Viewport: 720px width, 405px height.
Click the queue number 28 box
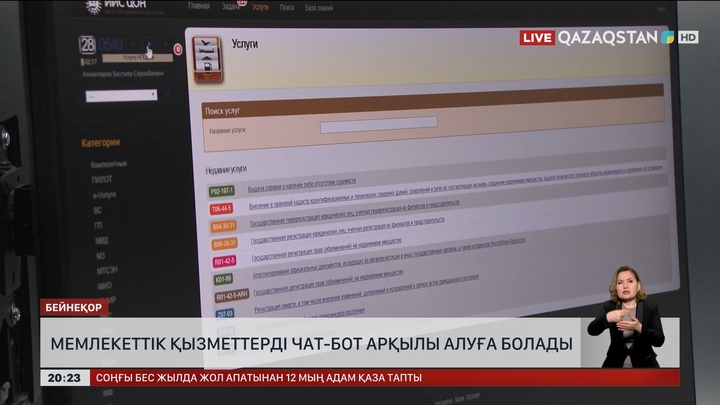[87, 45]
